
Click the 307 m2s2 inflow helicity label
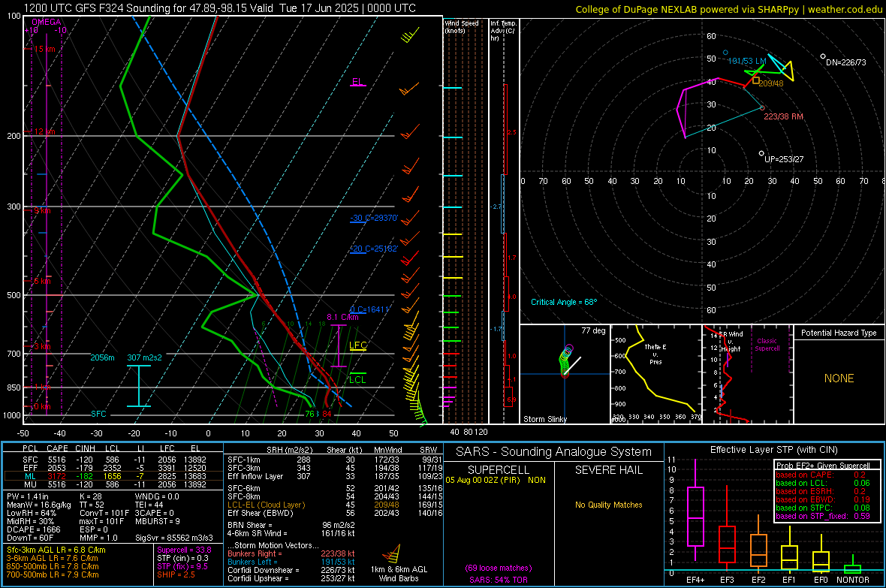click(145, 358)
